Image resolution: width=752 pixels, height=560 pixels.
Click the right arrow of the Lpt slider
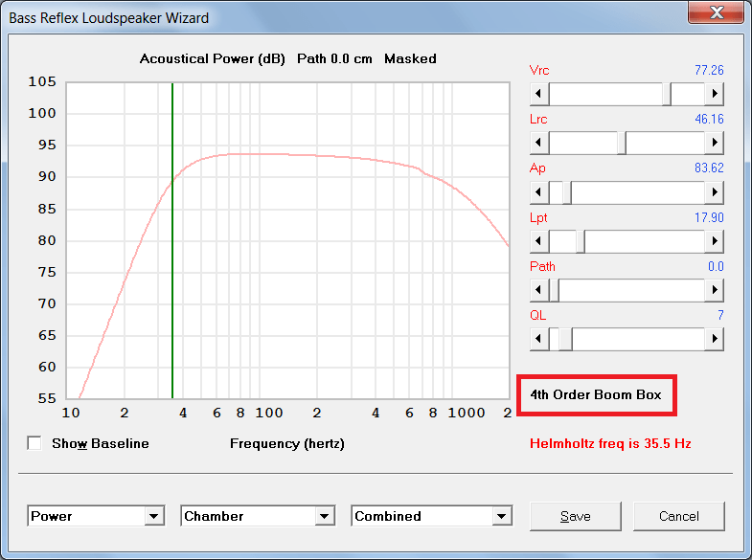[x=714, y=241]
